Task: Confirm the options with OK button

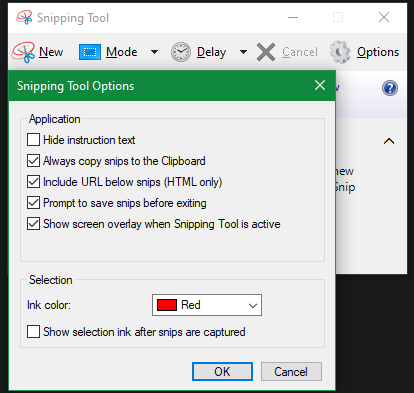Action: (x=222, y=371)
